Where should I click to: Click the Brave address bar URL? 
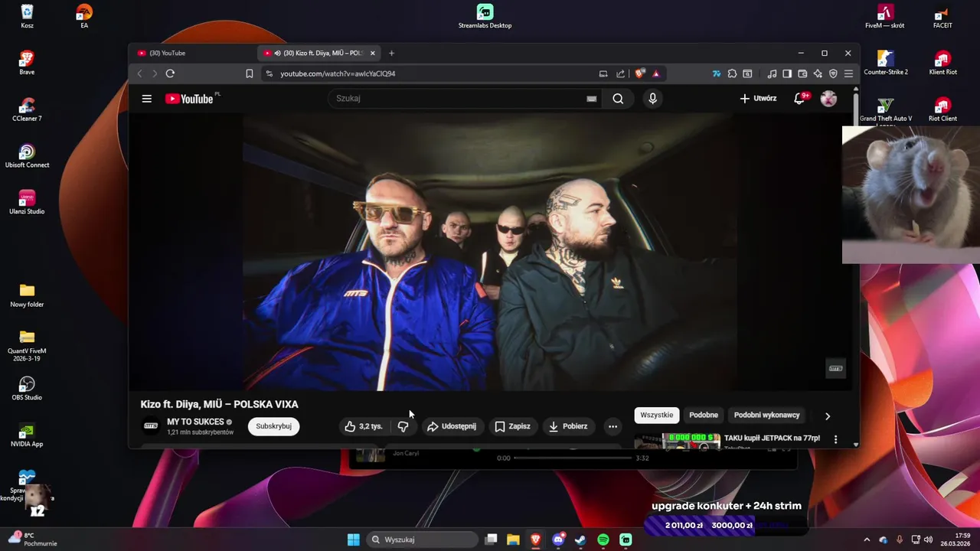click(x=338, y=73)
